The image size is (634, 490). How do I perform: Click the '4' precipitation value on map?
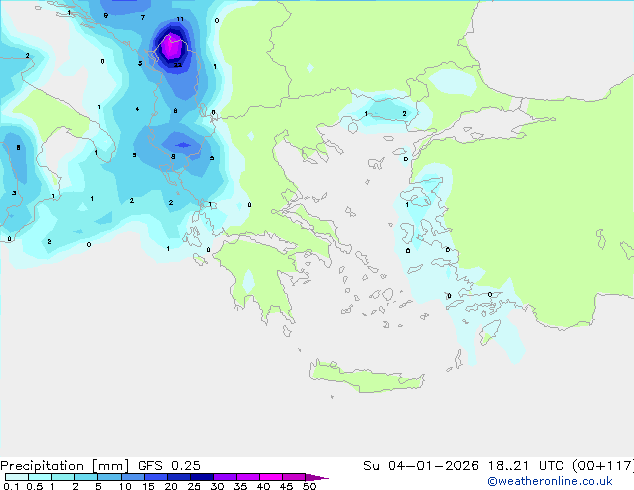click(137, 109)
